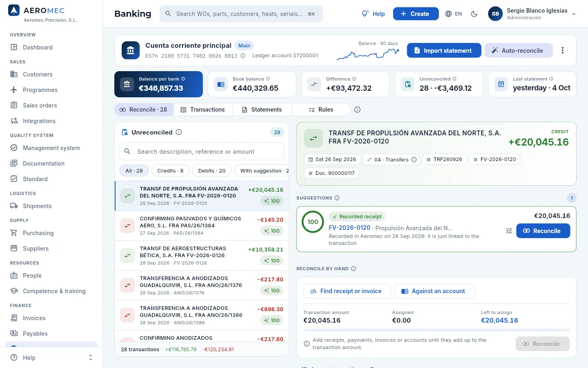588x368 pixels.
Task: Select the With suggestion filter chip
Action: tap(262, 171)
